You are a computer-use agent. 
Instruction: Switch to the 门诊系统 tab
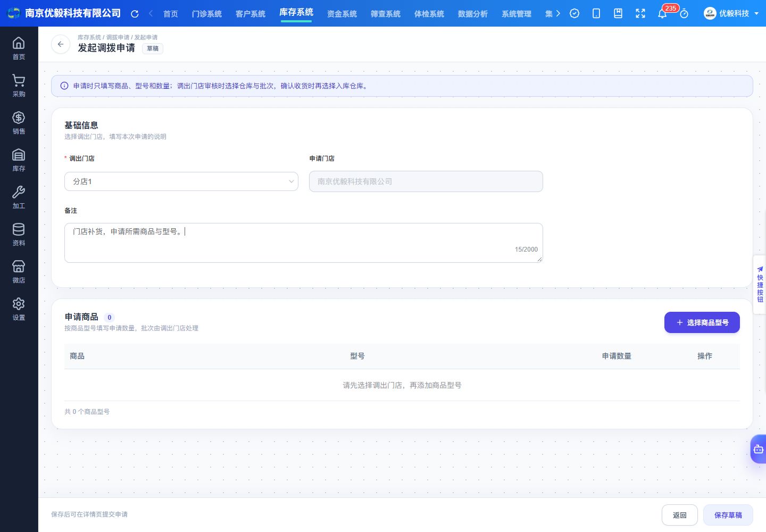coord(207,14)
